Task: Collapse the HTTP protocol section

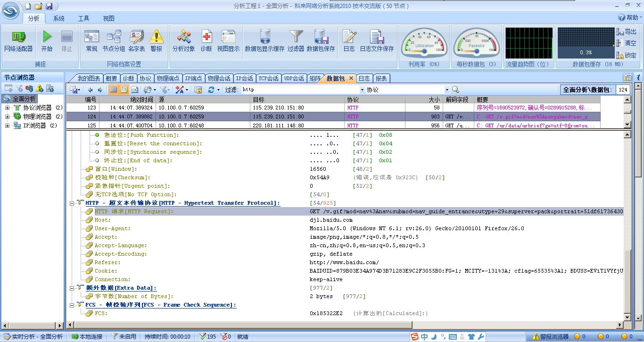Action: [x=72, y=203]
